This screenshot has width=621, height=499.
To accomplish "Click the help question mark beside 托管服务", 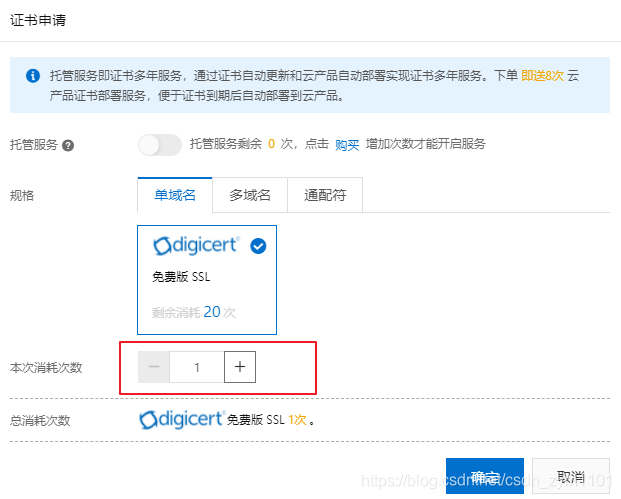I will tap(68, 145).
